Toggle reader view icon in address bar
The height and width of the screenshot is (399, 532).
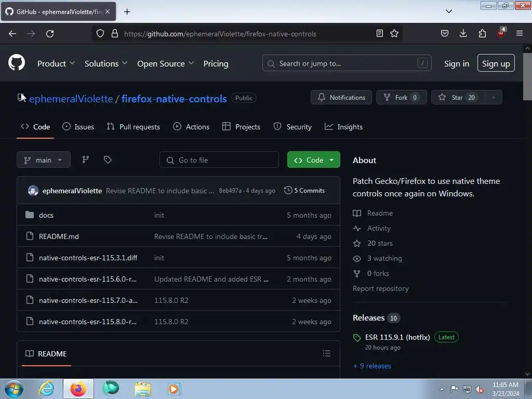pyautogui.click(x=380, y=33)
